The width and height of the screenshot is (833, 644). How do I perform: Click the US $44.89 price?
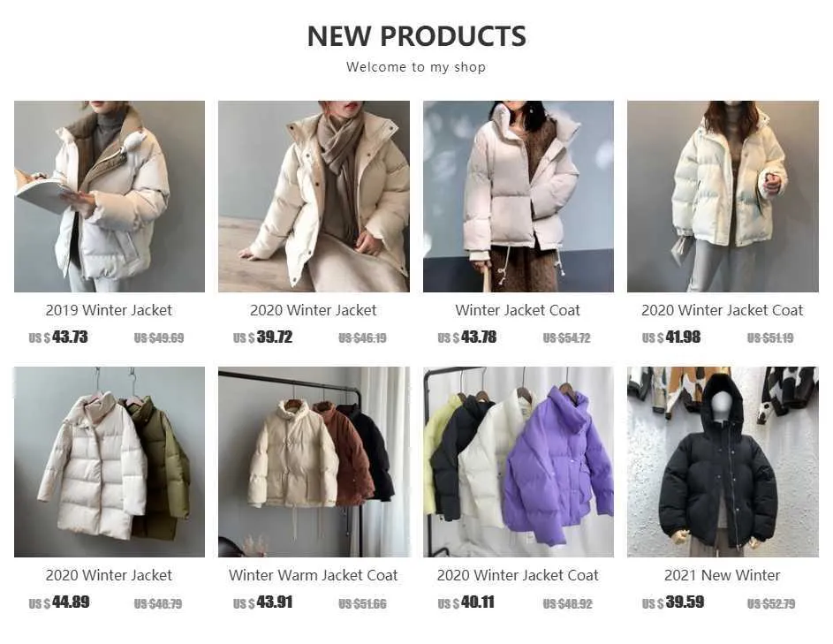59,602
